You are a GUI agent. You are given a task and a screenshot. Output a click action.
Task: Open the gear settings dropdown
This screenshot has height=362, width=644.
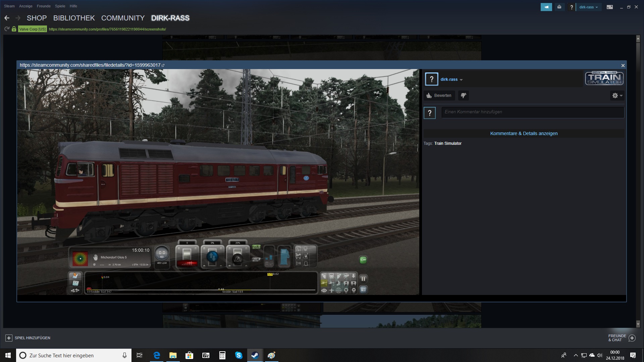click(x=617, y=96)
